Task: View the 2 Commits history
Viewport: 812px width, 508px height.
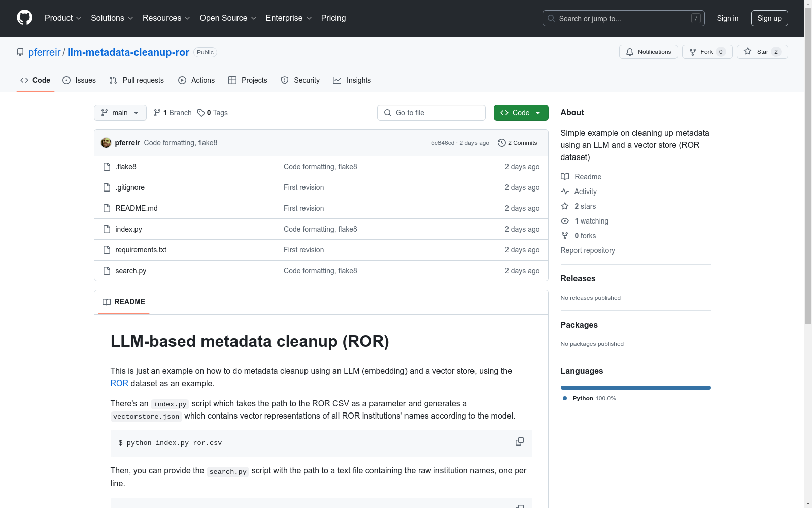Action: point(518,143)
